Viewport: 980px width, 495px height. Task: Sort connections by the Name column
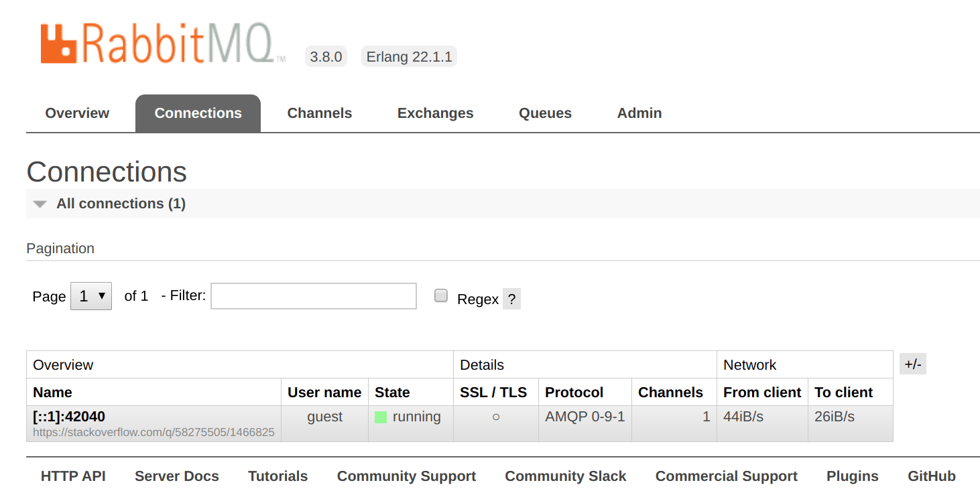click(x=52, y=393)
